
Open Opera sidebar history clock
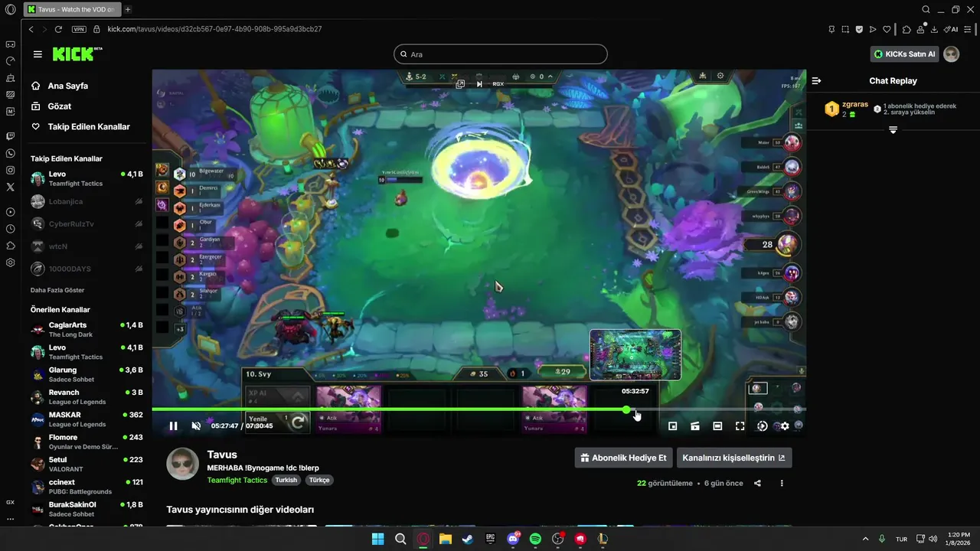point(10,229)
